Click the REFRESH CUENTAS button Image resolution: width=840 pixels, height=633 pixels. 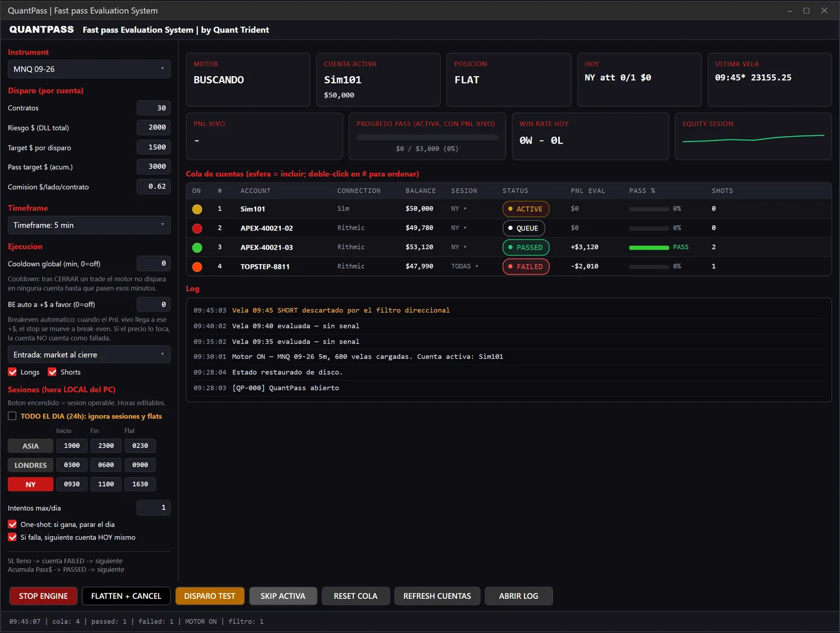(437, 596)
